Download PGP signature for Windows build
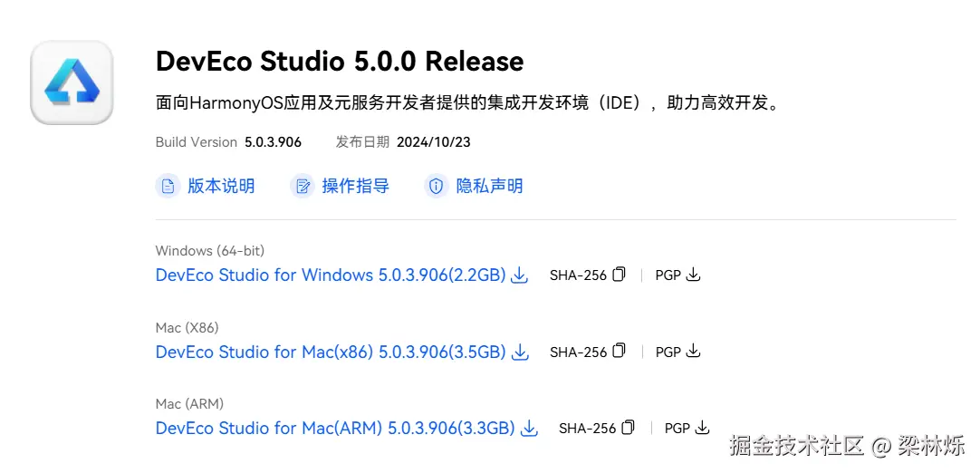The width and height of the screenshot is (980, 473). point(693,275)
